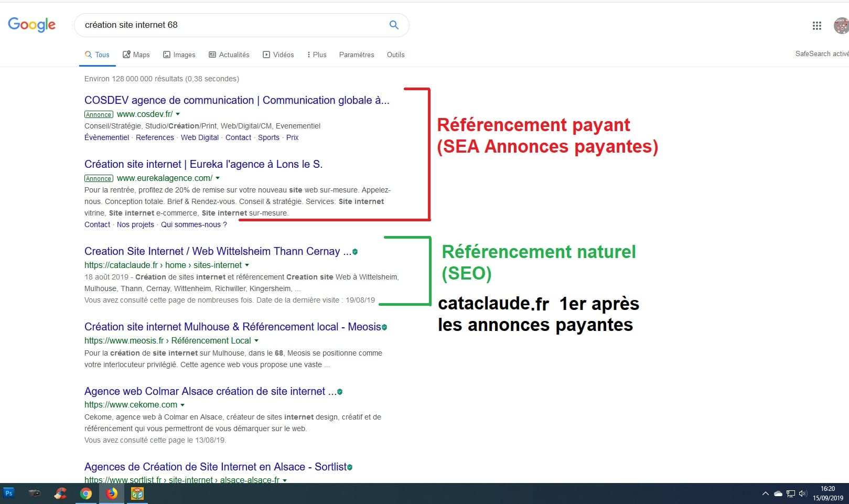Screen dimensions: 849x504
Task: Open the Sortlist Agences de Création result
Action: [216, 467]
